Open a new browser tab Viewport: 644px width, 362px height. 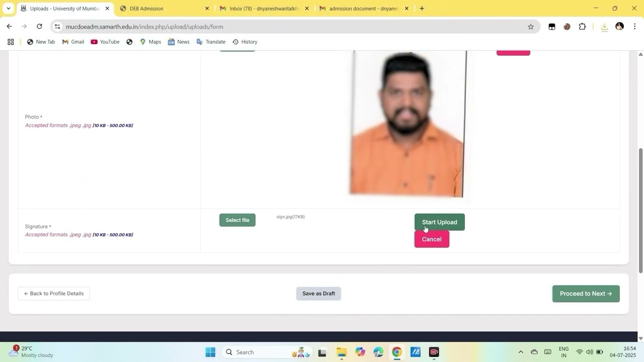422,9
